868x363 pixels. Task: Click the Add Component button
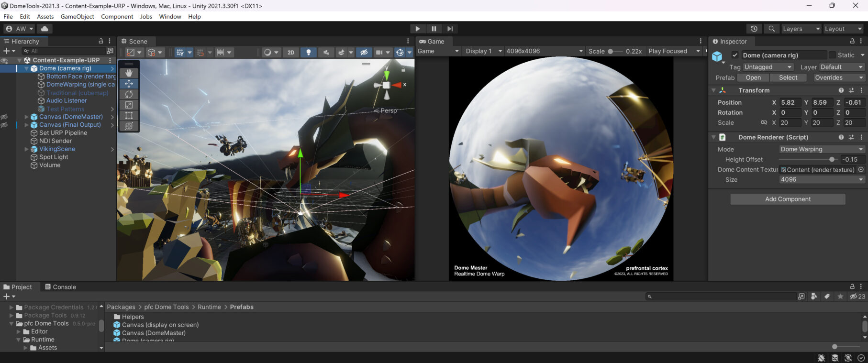[788, 199]
